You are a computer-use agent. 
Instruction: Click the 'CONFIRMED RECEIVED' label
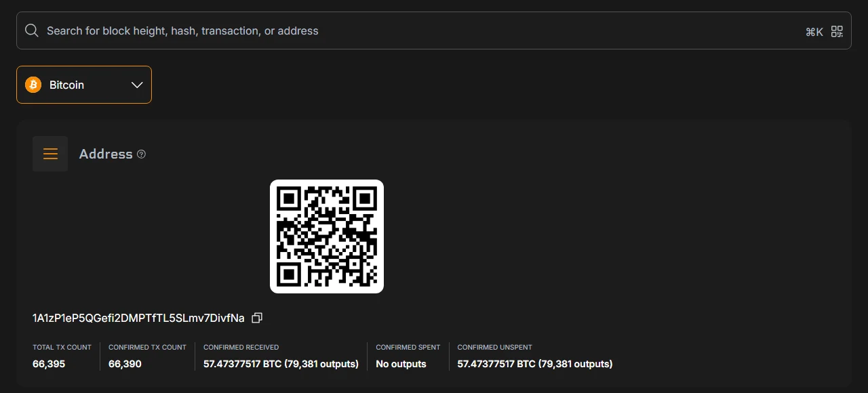[x=241, y=347]
